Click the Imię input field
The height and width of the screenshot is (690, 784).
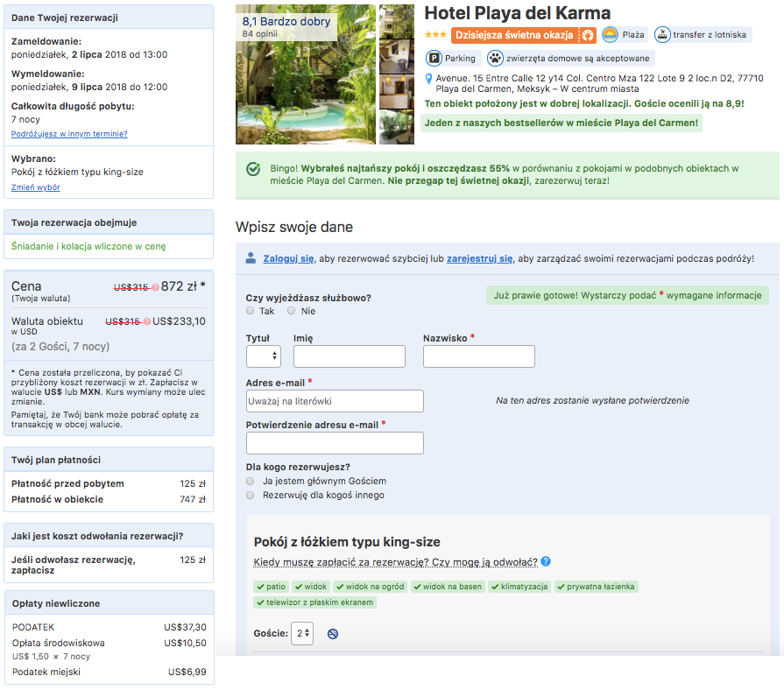point(350,356)
